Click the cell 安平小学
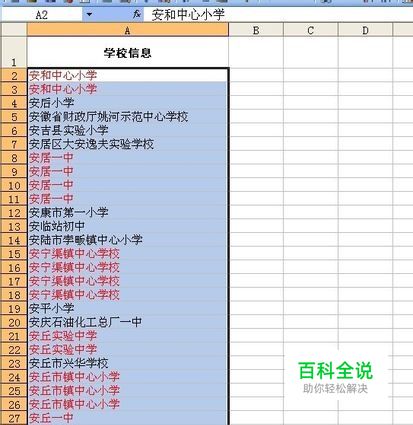The image size is (413, 425). [x=128, y=308]
